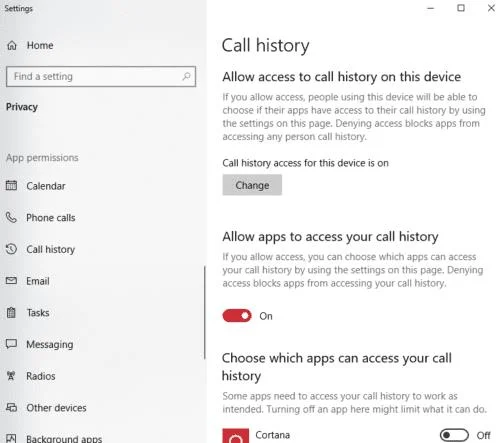The image size is (500, 443).
Task: Click the Home house icon
Action: 12,45
